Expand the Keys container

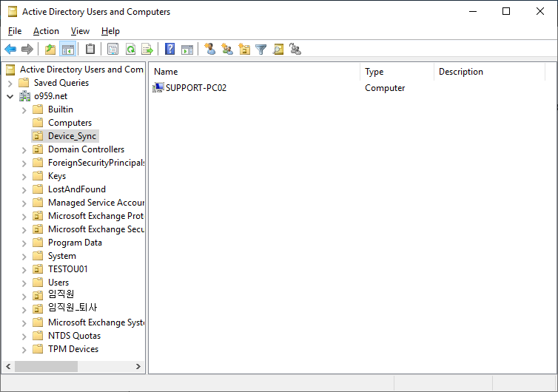pos(24,177)
